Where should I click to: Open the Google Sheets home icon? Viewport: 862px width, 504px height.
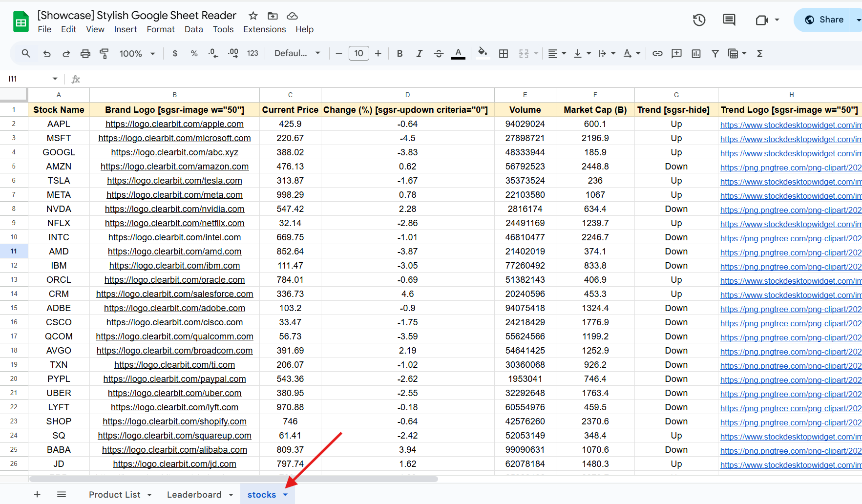point(21,22)
